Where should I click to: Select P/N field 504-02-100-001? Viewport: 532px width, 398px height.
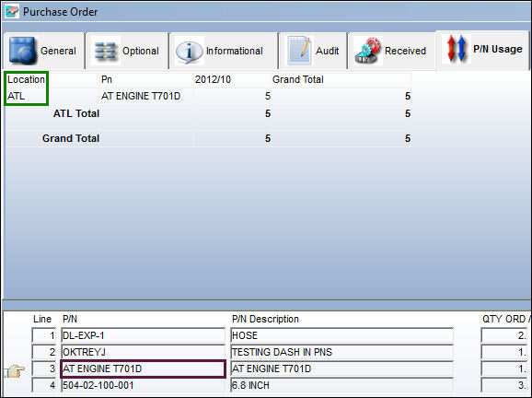point(143,385)
